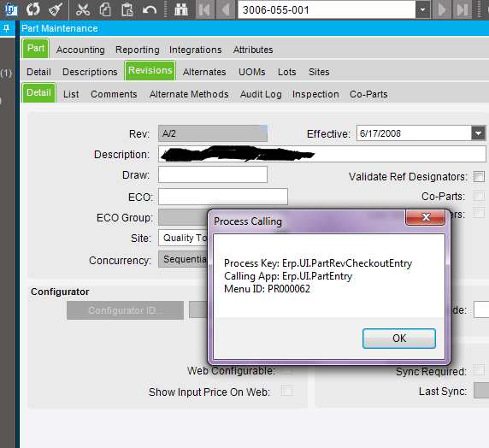Go to next record arrow

pyautogui.click(x=442, y=9)
